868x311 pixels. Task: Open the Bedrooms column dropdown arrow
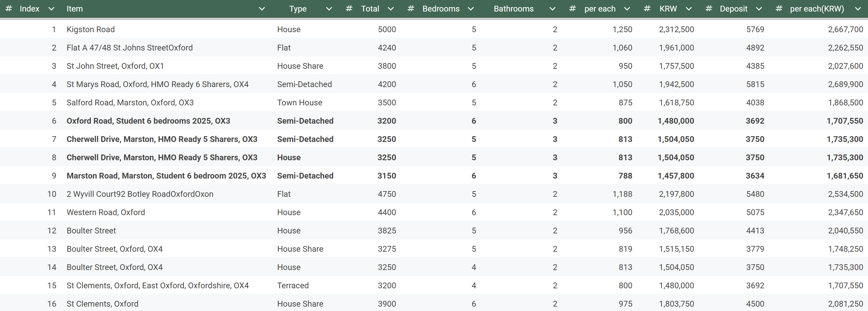pos(471,9)
